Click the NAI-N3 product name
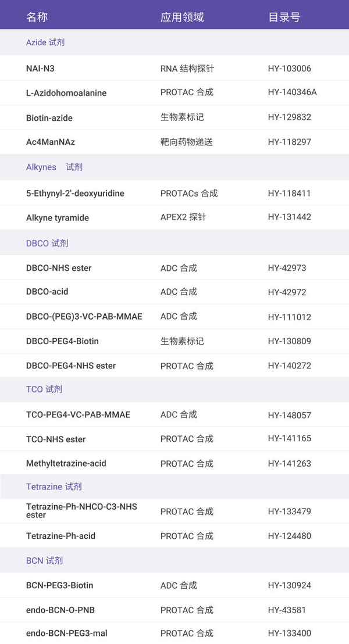Screen dimensions: 349x644 (x=40, y=69)
